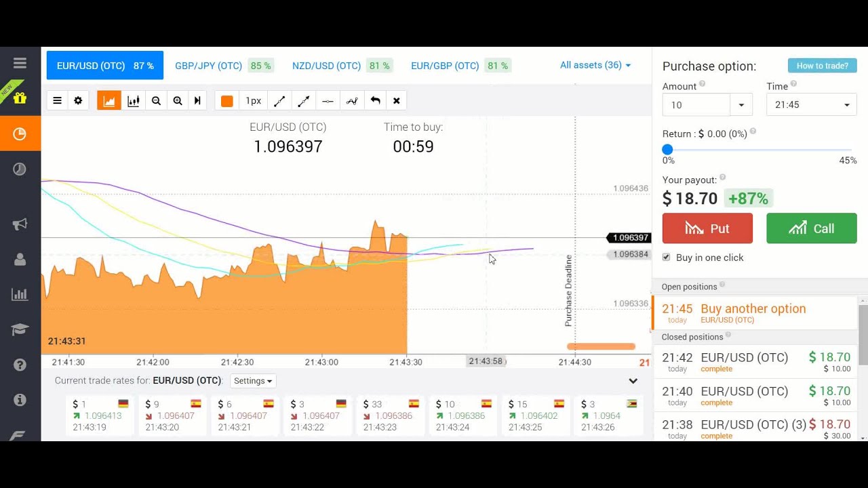868x488 pixels.
Task: Pick the orange drawing color swatch
Action: click(227, 101)
